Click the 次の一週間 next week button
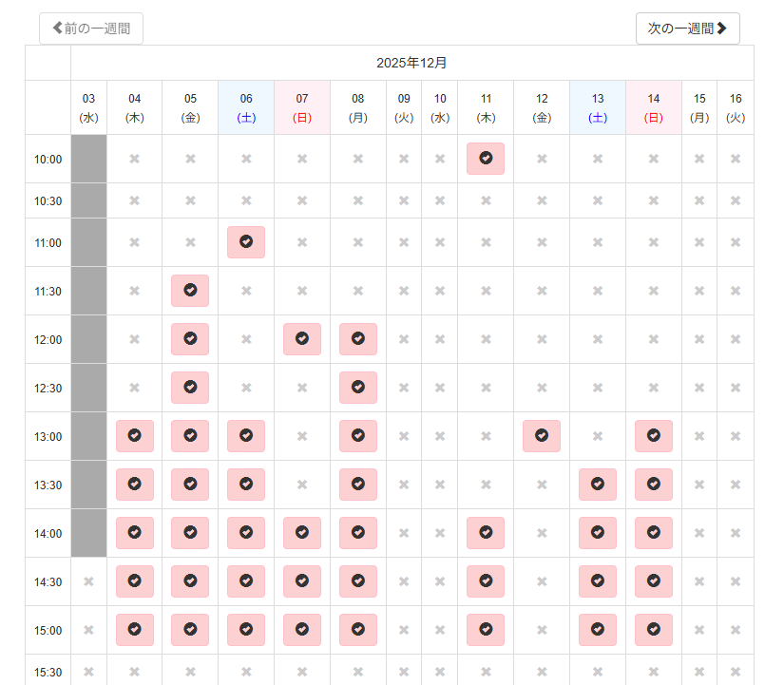Viewport: 784px width, 685px height. (x=687, y=29)
